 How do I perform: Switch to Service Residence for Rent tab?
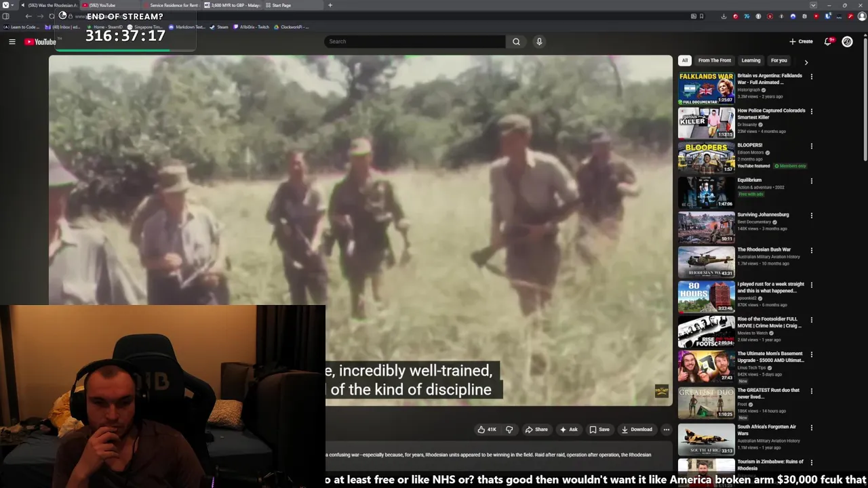171,5
